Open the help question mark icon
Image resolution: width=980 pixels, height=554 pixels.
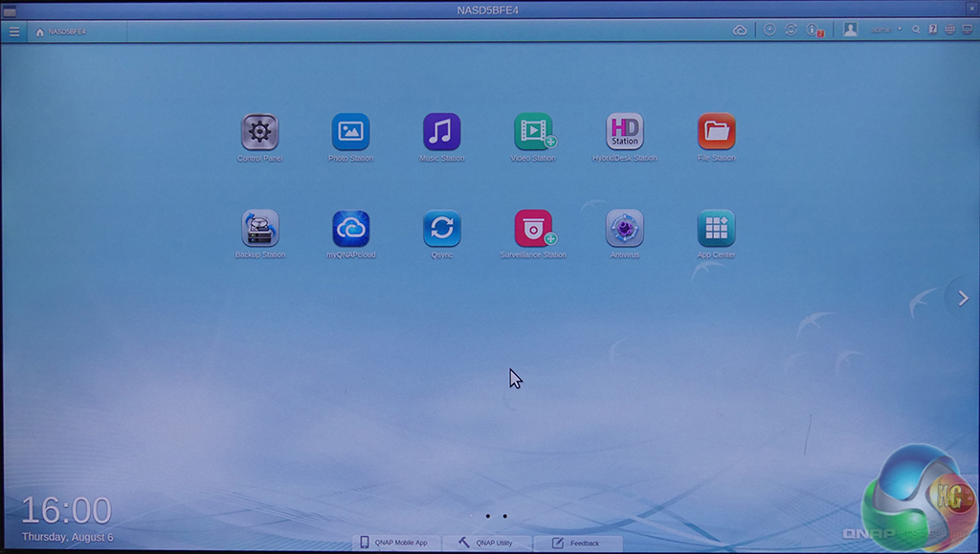click(932, 30)
